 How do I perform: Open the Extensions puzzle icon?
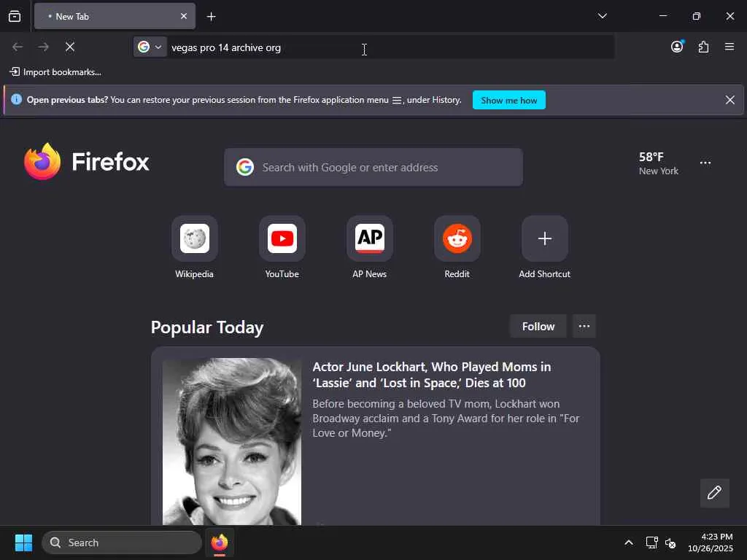pyautogui.click(x=703, y=47)
